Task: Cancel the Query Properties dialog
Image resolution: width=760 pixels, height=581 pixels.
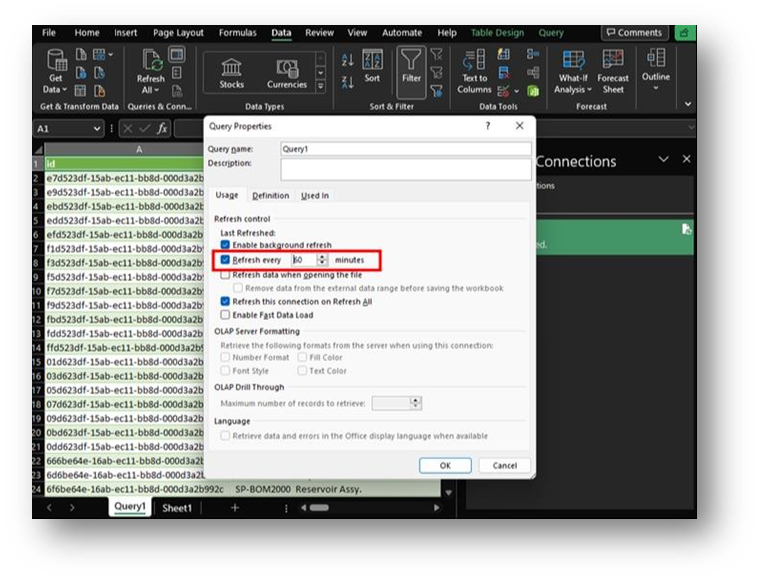Action: pos(505,465)
